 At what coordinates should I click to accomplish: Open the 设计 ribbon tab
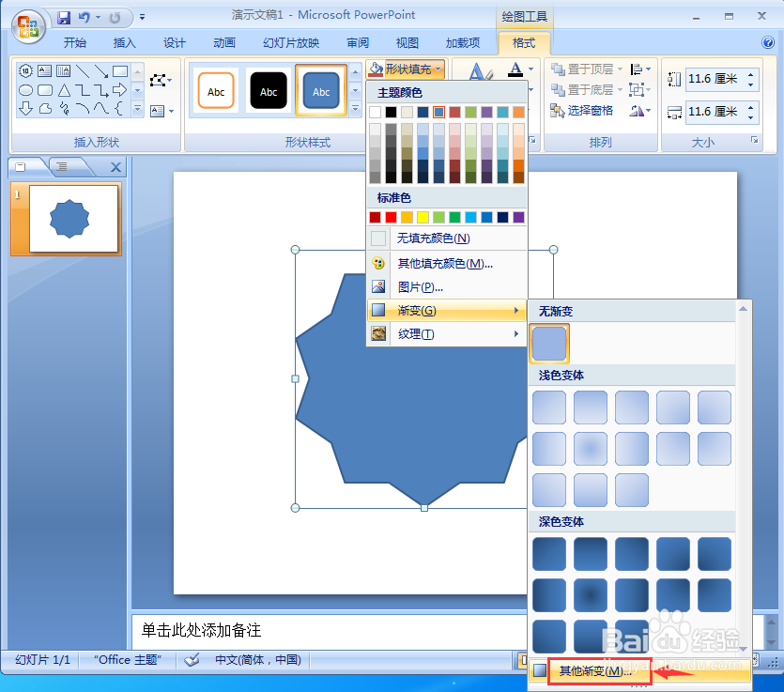click(174, 43)
